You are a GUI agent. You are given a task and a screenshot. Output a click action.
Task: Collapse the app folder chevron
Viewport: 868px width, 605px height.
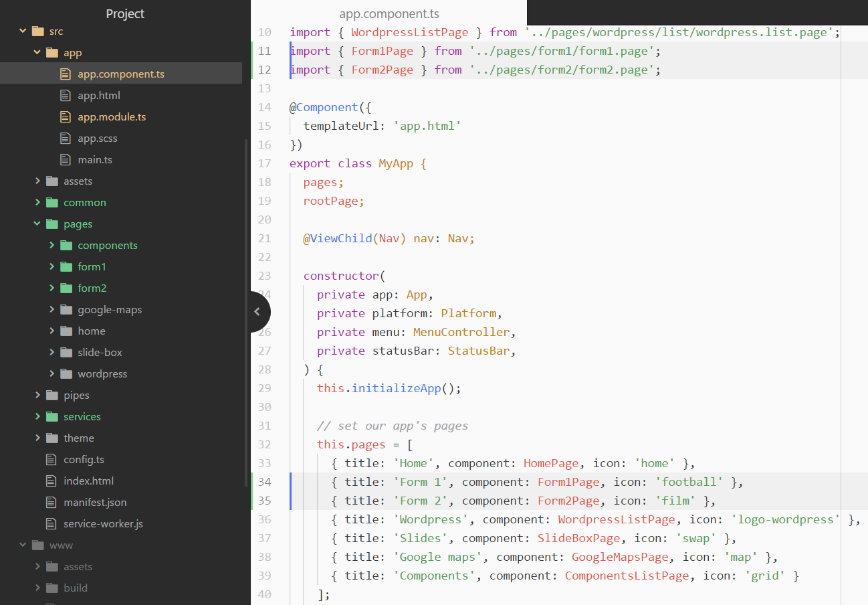click(37, 52)
